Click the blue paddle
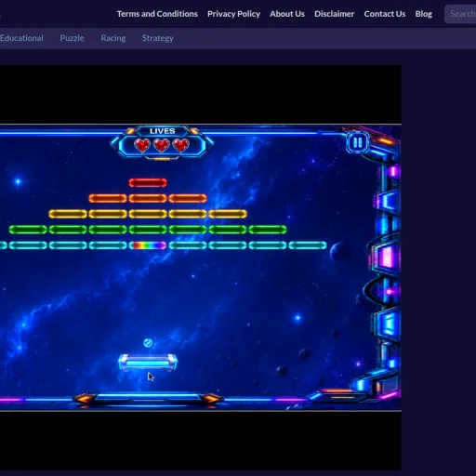Image resolution: width=476 pixels, height=476 pixels. (148, 362)
